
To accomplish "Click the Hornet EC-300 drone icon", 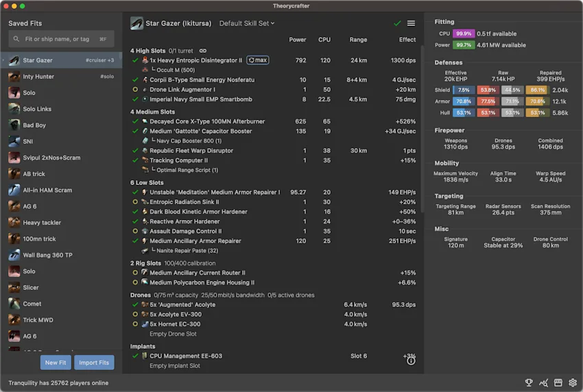I will 145,324.
